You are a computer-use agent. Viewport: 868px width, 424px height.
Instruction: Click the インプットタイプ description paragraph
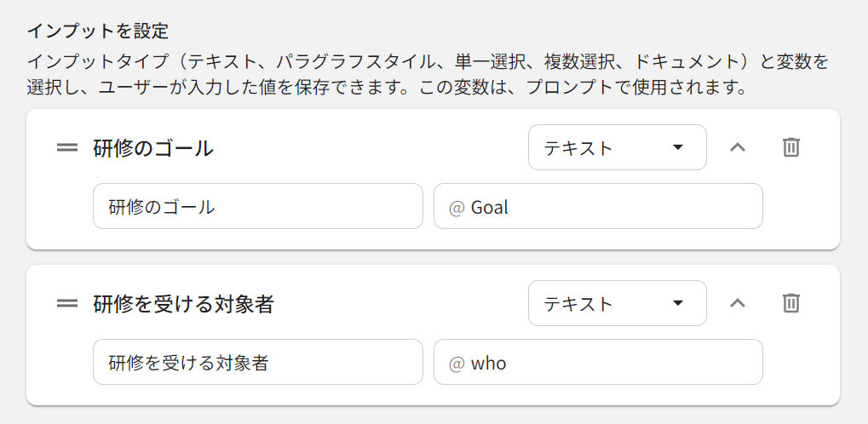(x=426, y=74)
